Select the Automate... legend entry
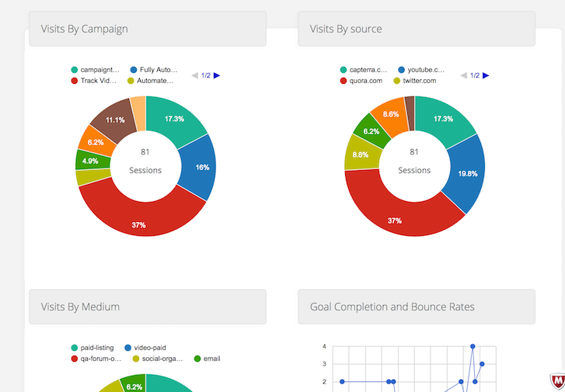 (151, 81)
